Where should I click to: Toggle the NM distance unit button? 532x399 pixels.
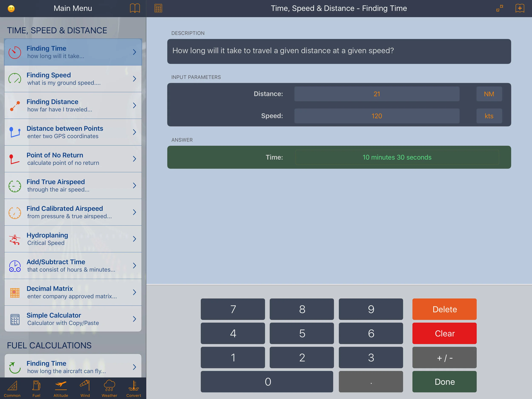489,94
